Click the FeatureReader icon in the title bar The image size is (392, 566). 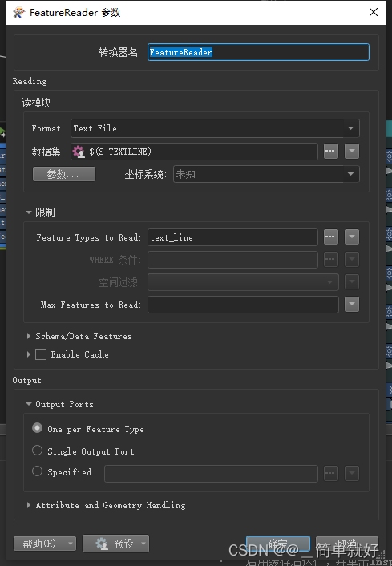click(x=18, y=13)
